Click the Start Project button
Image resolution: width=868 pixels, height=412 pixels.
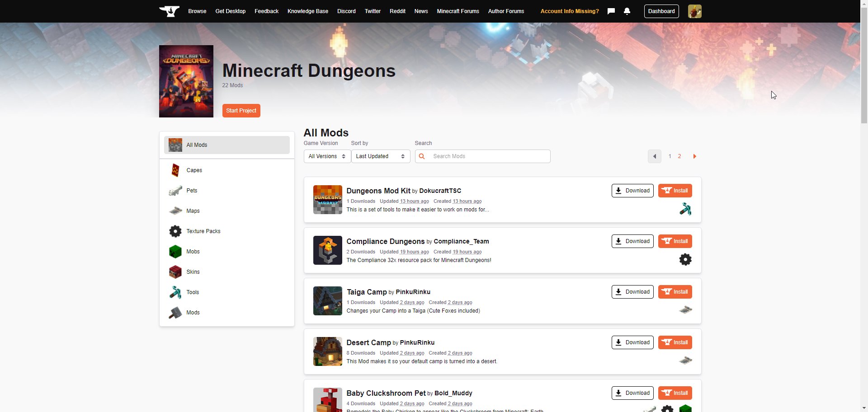241,111
